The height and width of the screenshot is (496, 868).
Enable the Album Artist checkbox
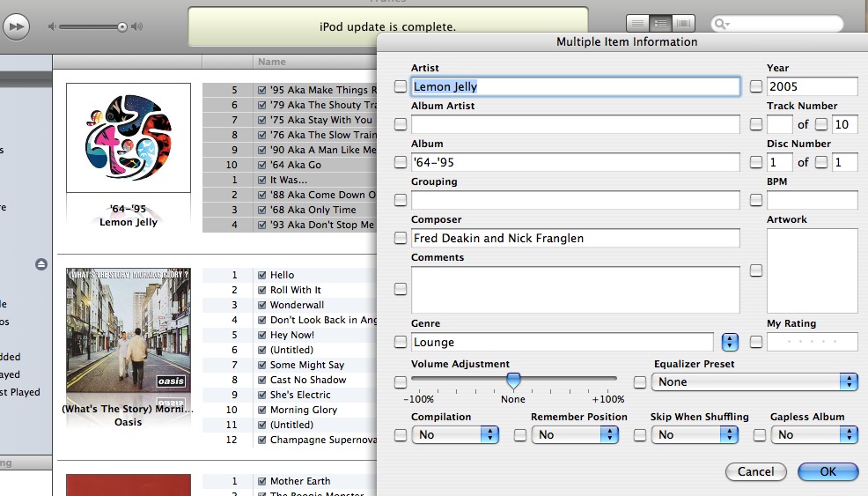point(401,124)
